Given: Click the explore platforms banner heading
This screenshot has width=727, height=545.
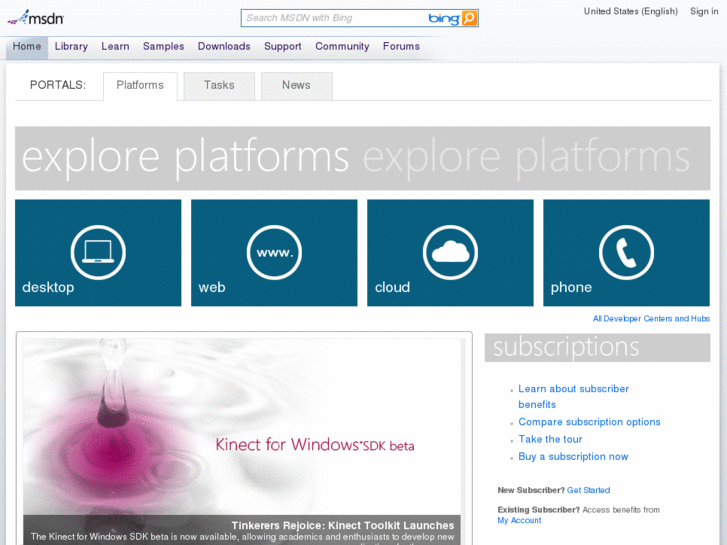Looking at the screenshot, I should 363,158.
